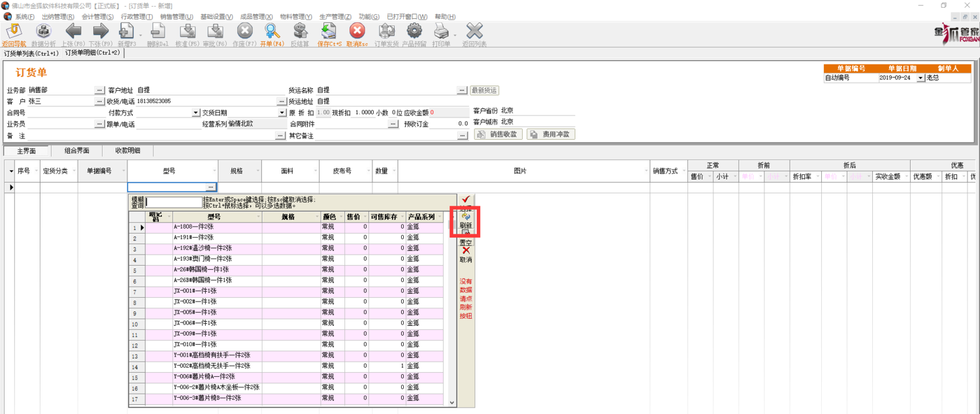The image size is (980, 414).
Task: Click the 费用冲款 button
Action: tap(551, 135)
